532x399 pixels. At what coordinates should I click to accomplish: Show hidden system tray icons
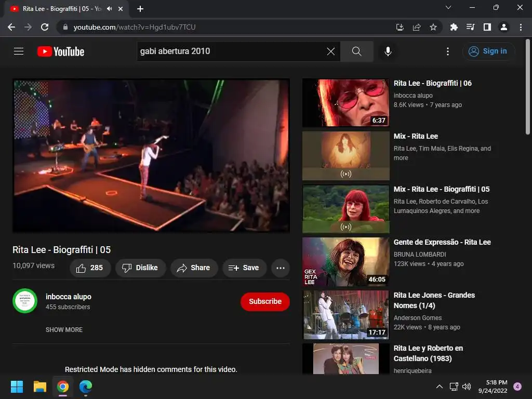[x=439, y=387]
